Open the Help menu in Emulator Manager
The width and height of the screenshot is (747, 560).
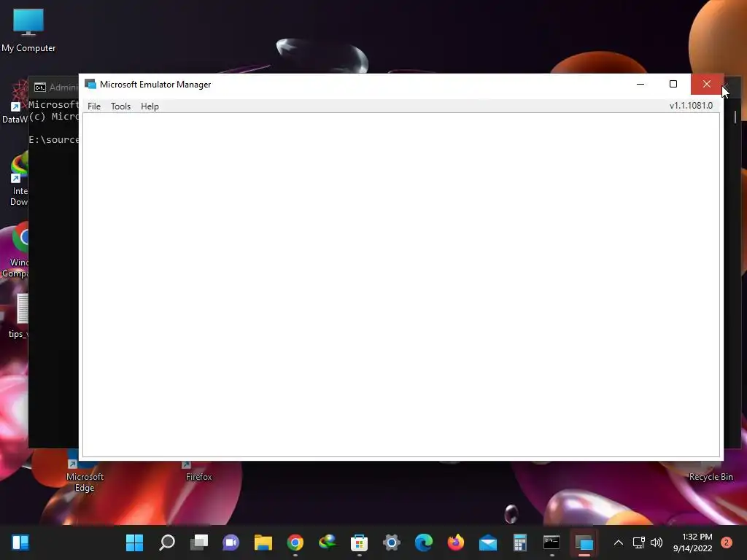coord(150,106)
